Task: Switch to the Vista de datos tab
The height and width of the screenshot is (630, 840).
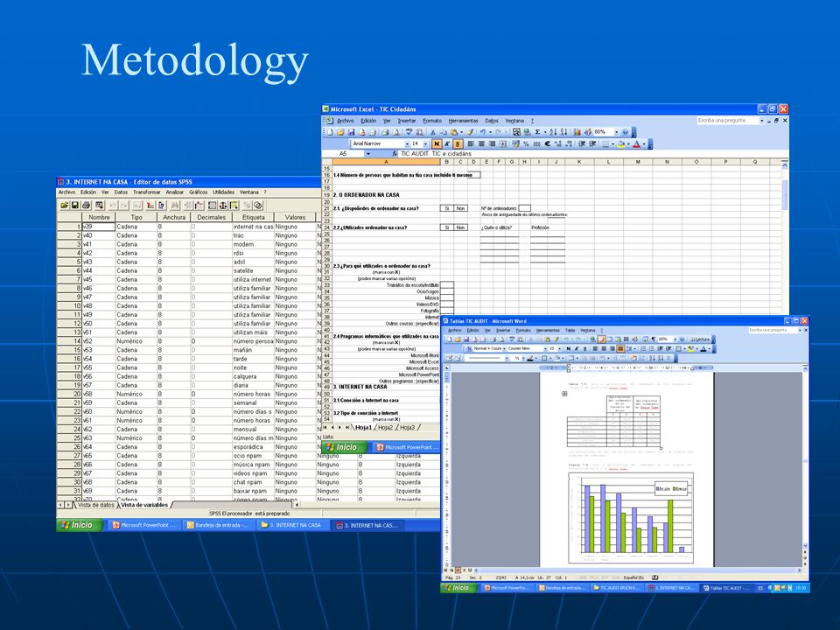Action: pos(96,505)
